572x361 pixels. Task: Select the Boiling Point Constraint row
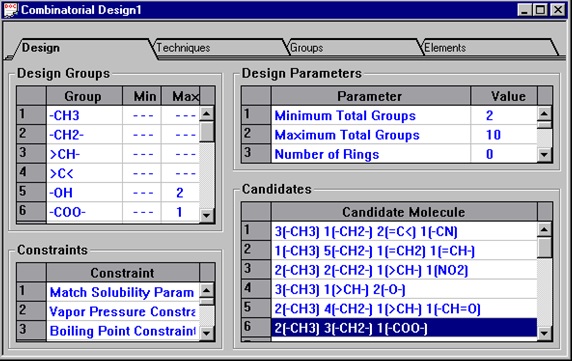pyautogui.click(x=123, y=331)
